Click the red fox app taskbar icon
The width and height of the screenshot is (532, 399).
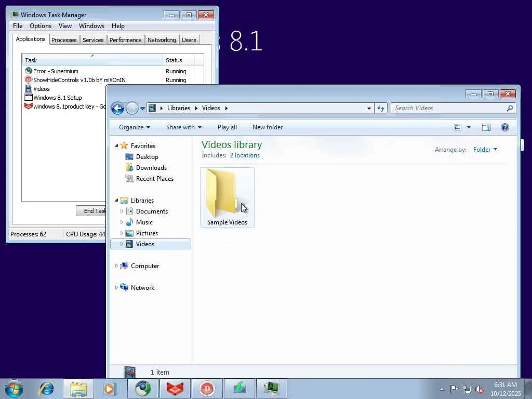pyautogui.click(x=175, y=389)
